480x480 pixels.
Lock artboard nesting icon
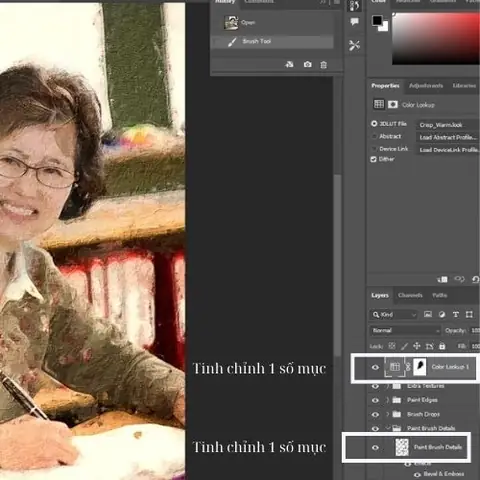click(x=429, y=346)
